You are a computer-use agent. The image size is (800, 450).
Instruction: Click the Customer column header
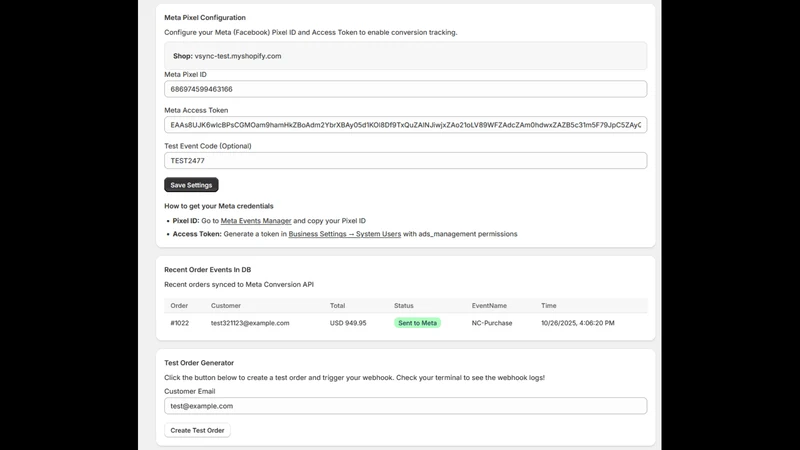click(x=226, y=306)
